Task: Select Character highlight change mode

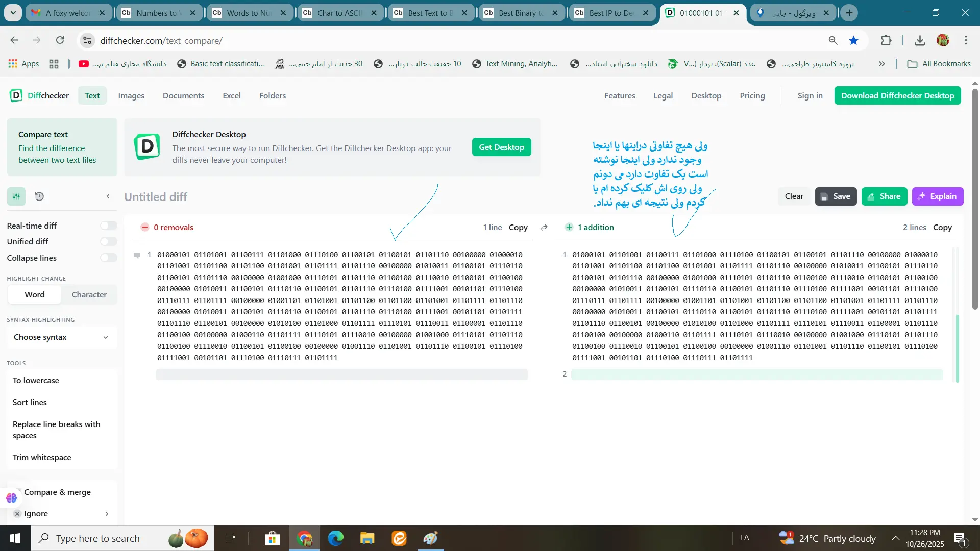Action: 89,294
